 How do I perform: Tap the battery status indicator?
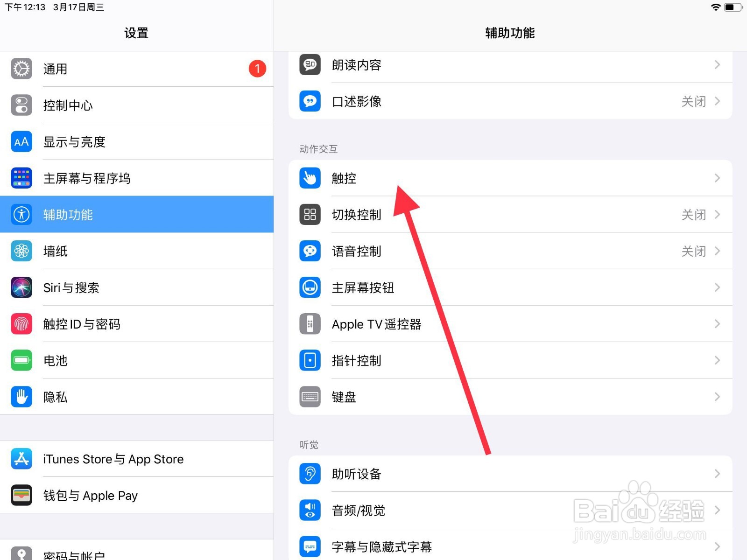coord(733,7)
